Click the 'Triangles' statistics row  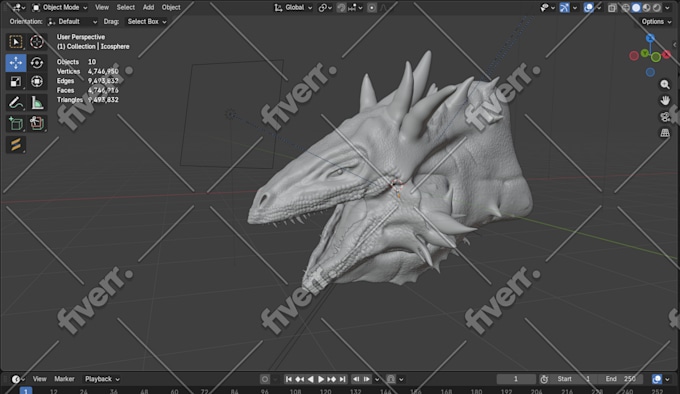click(x=88, y=100)
